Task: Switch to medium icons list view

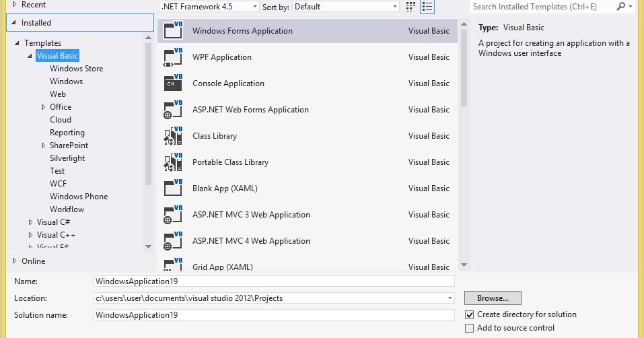Action: point(427,7)
